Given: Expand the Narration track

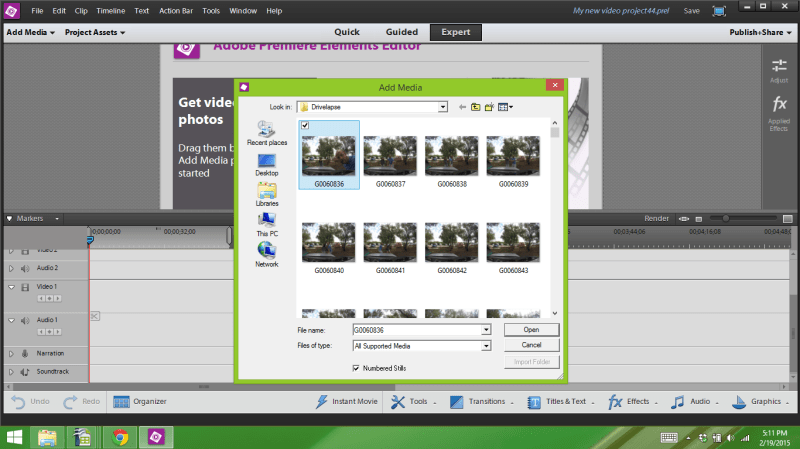Looking at the screenshot, I should [11, 354].
